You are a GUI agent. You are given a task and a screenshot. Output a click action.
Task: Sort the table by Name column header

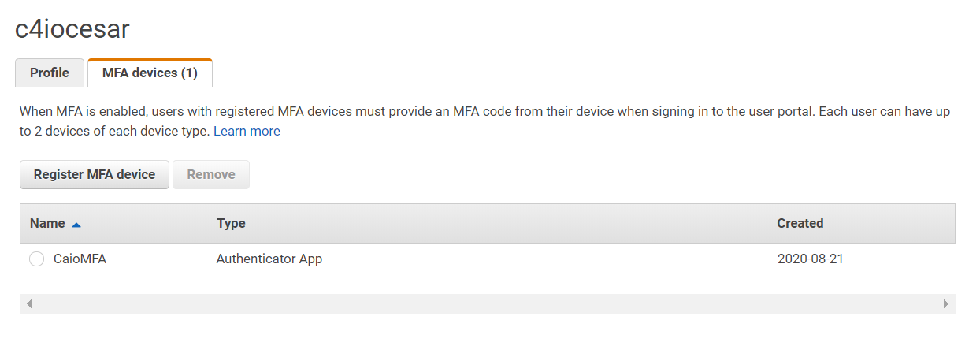[47, 223]
